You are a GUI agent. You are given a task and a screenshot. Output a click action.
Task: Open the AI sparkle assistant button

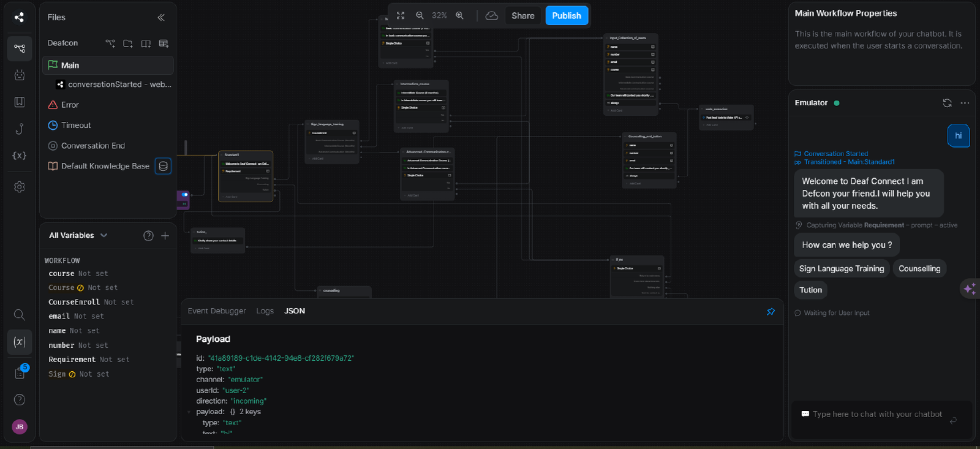click(x=970, y=289)
